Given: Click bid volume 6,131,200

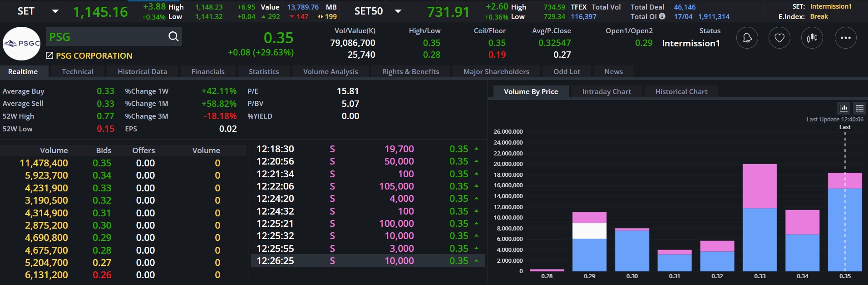Looking at the screenshot, I should (x=46, y=275).
